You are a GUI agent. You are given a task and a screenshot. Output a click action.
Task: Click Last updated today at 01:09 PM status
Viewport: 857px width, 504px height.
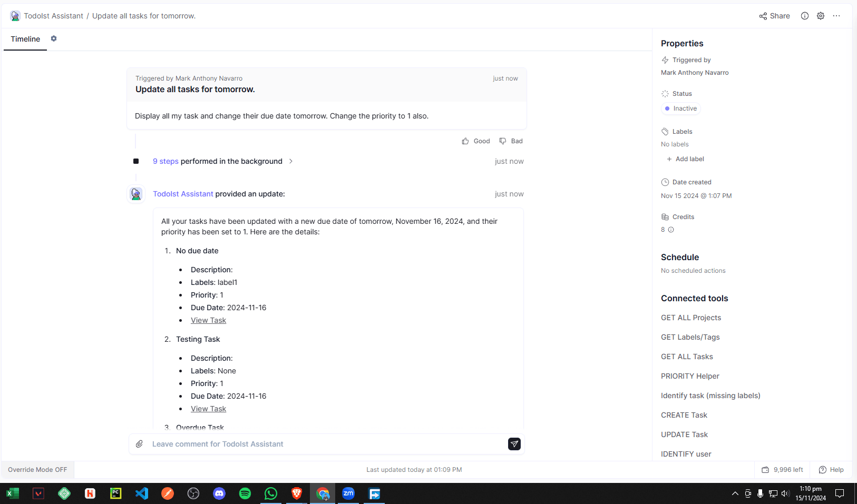coord(414,470)
